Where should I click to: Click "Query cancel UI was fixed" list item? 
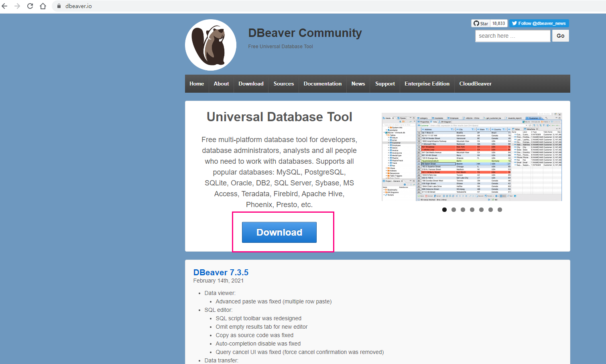click(x=300, y=352)
